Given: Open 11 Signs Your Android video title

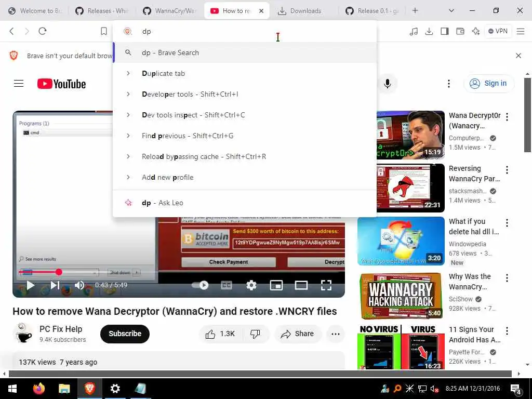Looking at the screenshot, I should [x=474, y=335].
